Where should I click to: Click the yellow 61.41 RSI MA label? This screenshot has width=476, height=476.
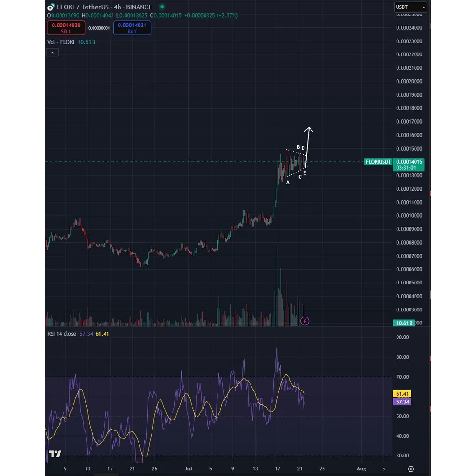402,394
